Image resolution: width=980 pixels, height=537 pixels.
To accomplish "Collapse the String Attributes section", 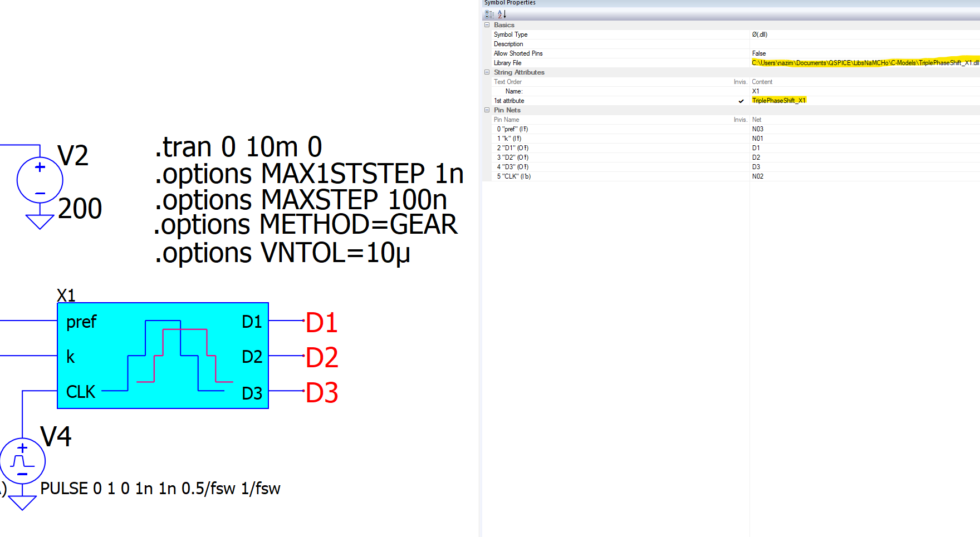I will tap(487, 72).
